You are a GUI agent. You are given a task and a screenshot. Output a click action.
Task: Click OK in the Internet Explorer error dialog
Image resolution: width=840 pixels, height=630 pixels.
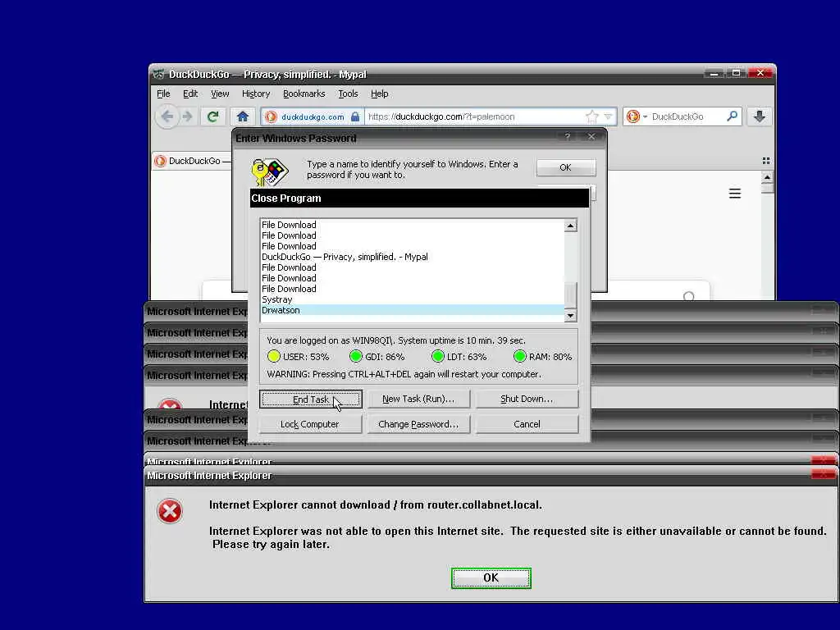(x=491, y=578)
